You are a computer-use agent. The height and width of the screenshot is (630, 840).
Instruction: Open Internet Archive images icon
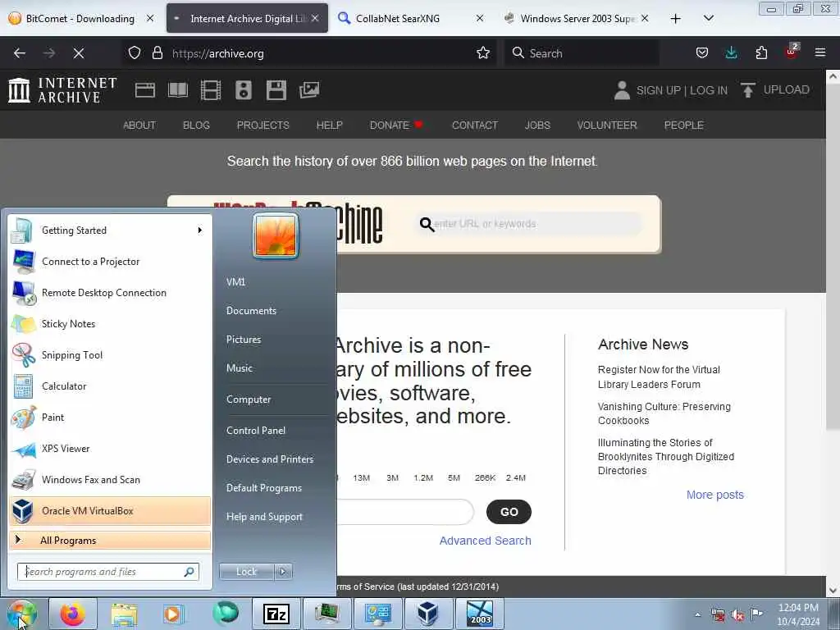(309, 90)
